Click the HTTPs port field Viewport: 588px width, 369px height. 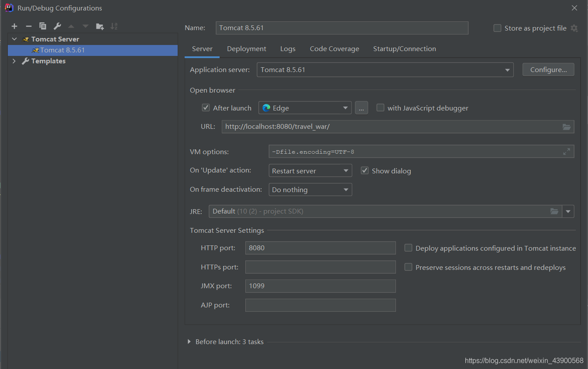320,267
